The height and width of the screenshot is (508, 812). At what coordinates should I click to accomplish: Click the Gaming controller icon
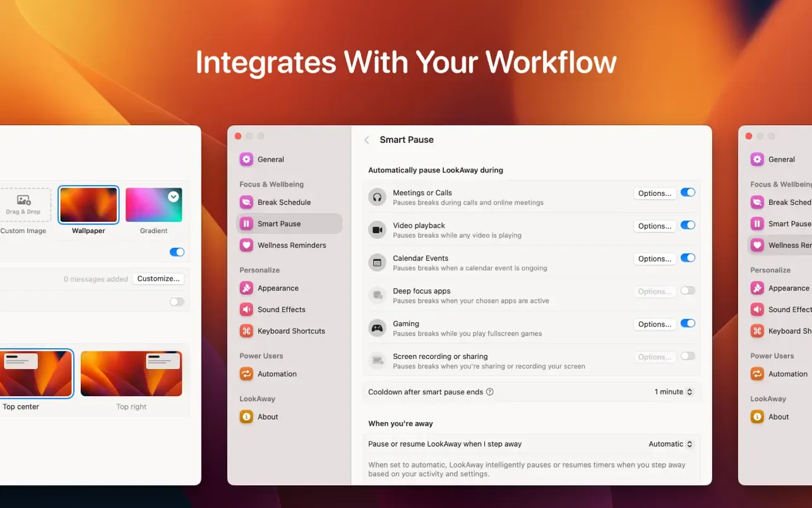coord(377,328)
